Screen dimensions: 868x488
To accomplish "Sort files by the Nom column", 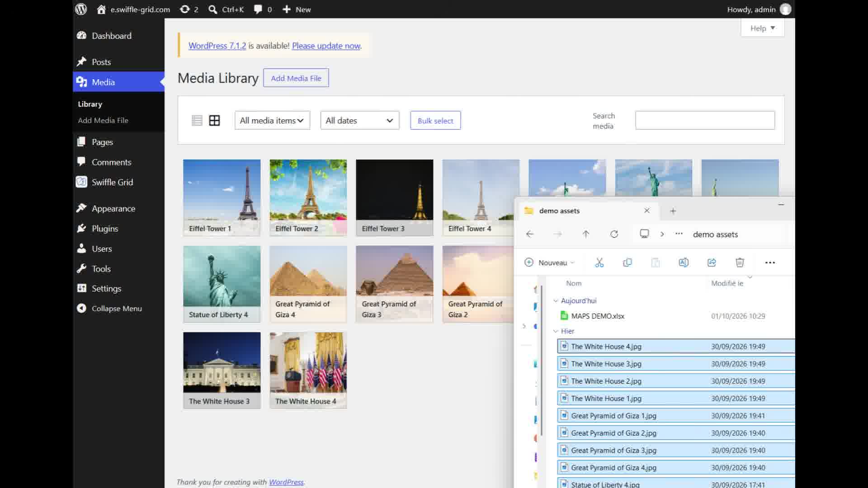I will click(574, 283).
